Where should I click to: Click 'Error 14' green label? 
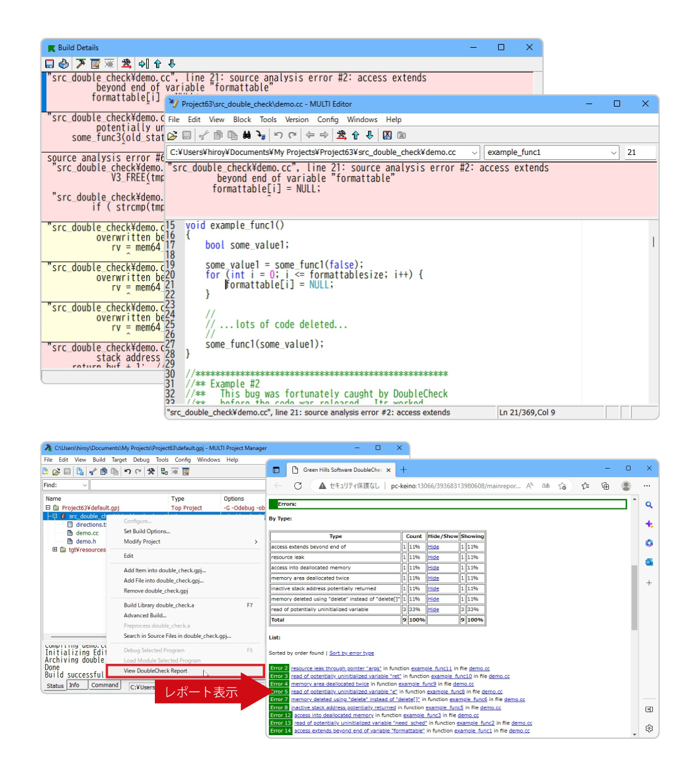(280, 731)
